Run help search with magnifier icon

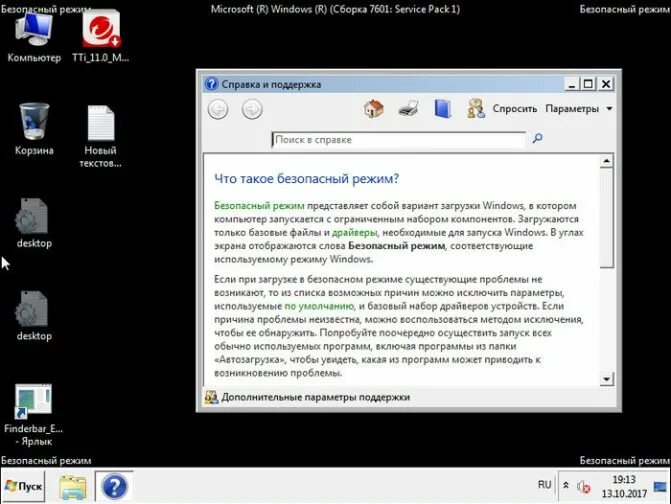[x=537, y=138]
